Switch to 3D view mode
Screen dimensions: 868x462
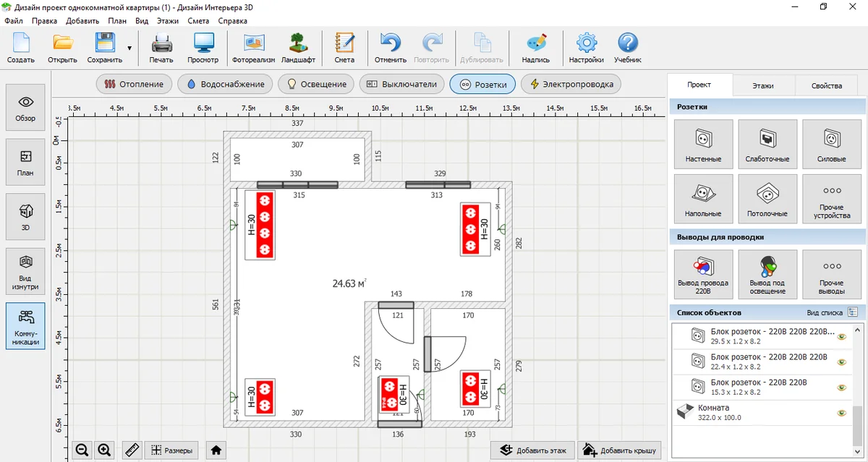[25, 217]
